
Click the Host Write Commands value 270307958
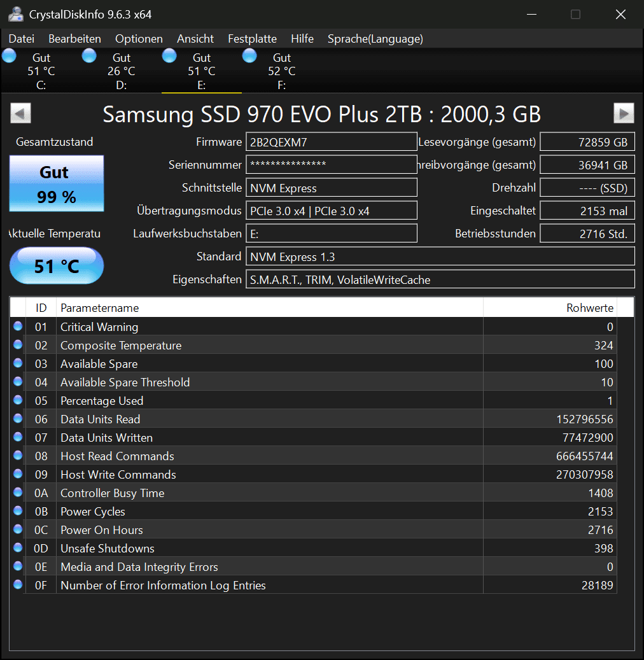pos(585,475)
